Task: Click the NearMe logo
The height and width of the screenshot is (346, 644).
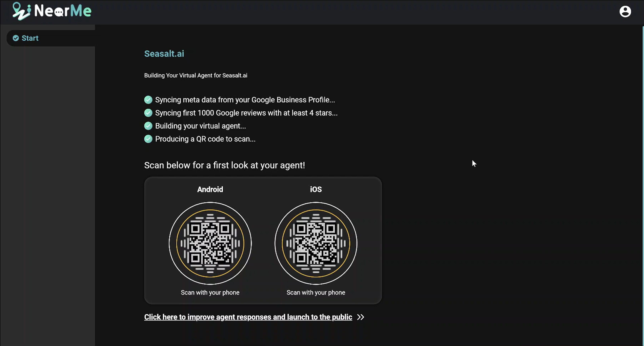Action: (x=52, y=11)
